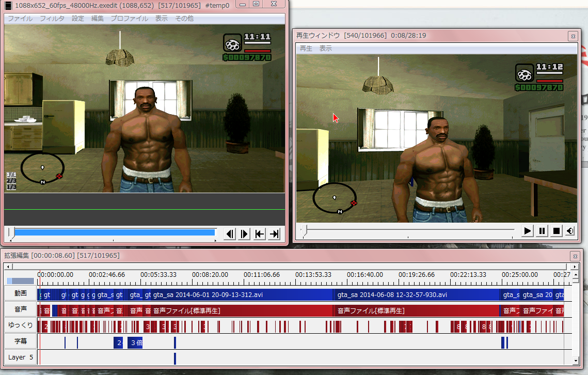Viewport: 588px width, 375px height.
Task: Click ruler at 00:08:20.00 mark
Action: pyautogui.click(x=211, y=275)
